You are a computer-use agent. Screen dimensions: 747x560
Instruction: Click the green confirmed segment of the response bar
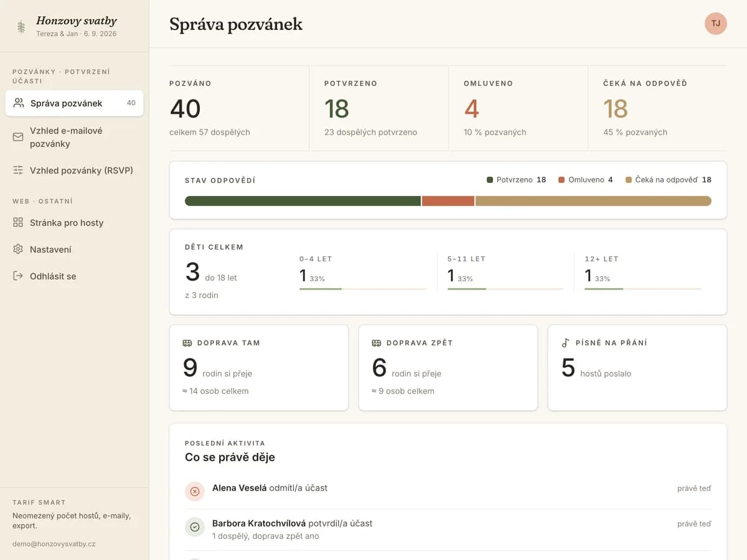[303, 201]
